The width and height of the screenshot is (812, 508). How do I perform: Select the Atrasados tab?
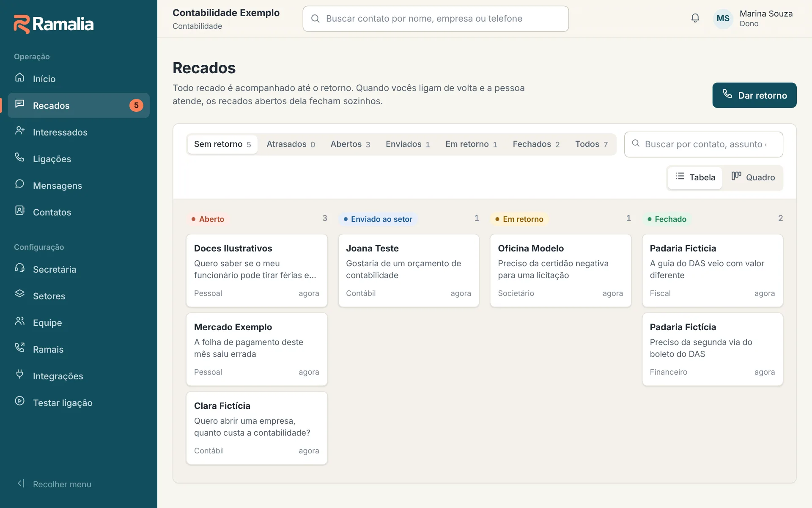click(291, 144)
